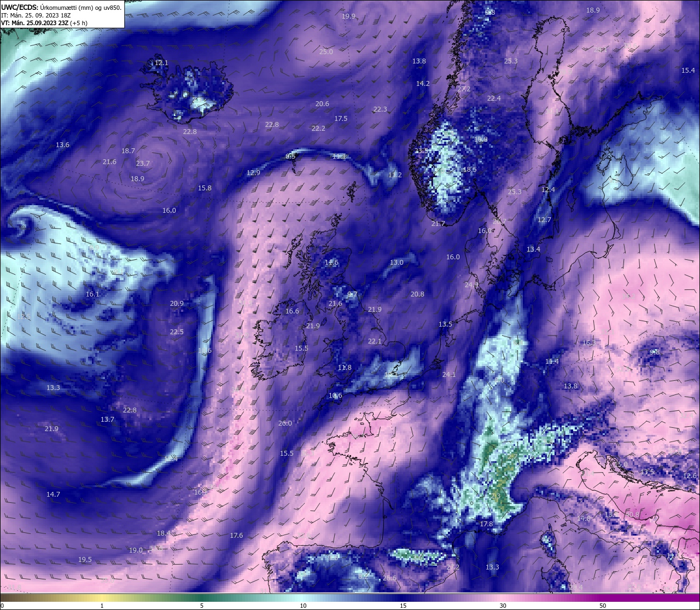
Task: Click the map value 19.9
Action: [x=348, y=16]
